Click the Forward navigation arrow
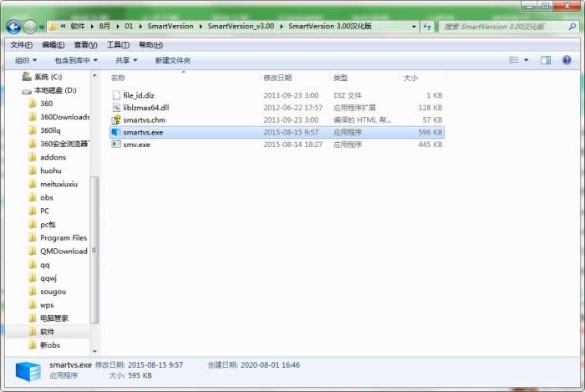The height and width of the screenshot is (392, 585). 30,27
